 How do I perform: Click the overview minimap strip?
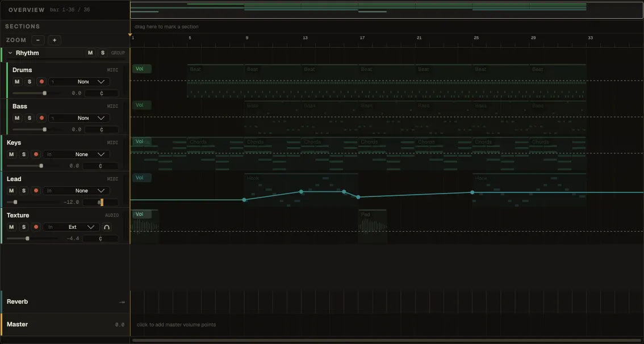coord(387,10)
